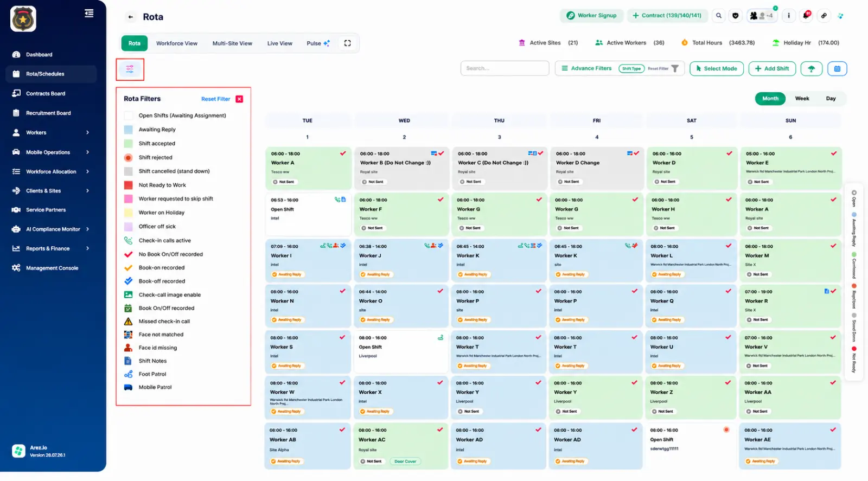This screenshot has width=868, height=481.
Task: Open the hamburger menu in sidebar
Action: (x=89, y=14)
